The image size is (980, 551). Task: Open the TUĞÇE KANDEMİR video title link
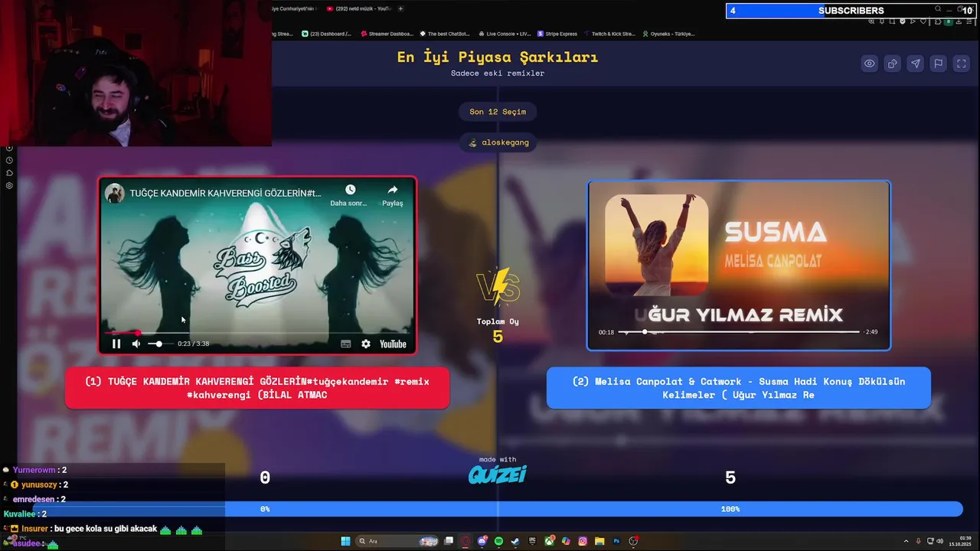pos(226,193)
